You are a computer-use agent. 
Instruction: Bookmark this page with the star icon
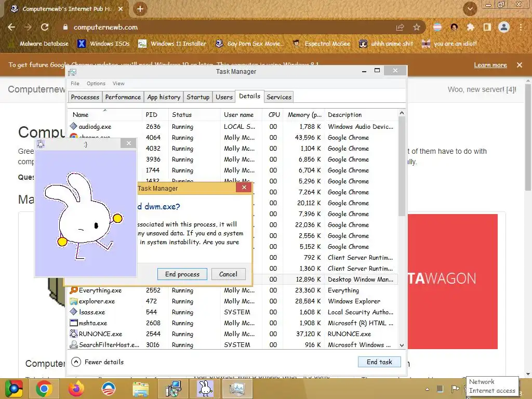point(417,27)
